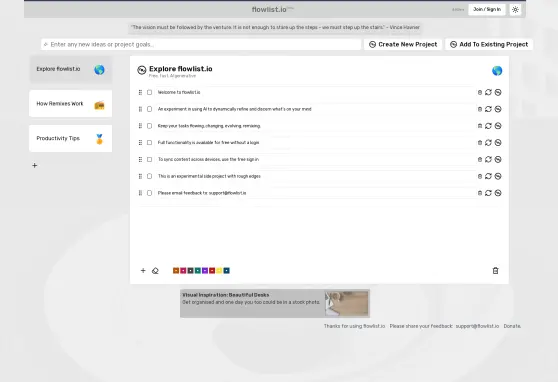Delete the 'Please email feedback' task via trash icon
The width and height of the screenshot is (558, 382).
[x=480, y=193]
